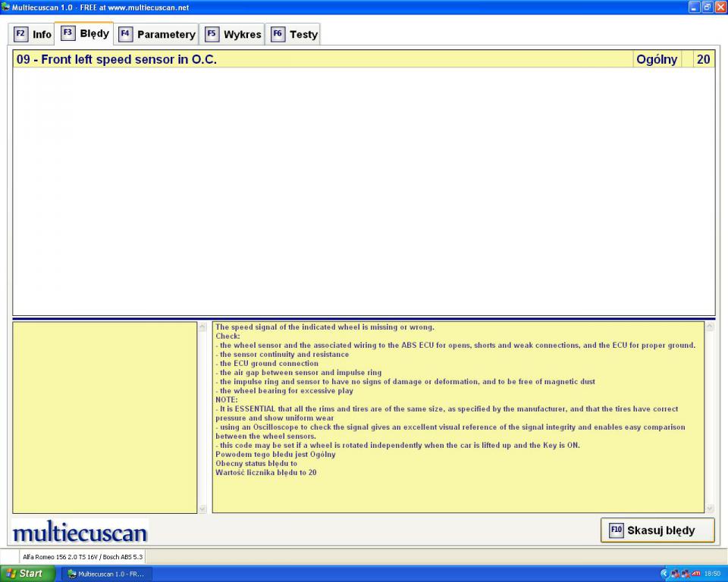Viewport: 728px width, 582px height.
Task: Select error 09 Front left speed sensor row
Action: 363,59
